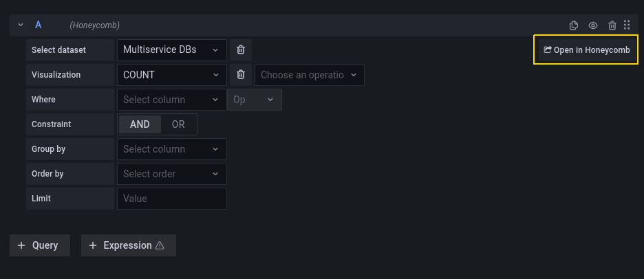644x279 pixels.
Task: Remove the COUNT visualization with its trash icon
Action: pyautogui.click(x=241, y=75)
